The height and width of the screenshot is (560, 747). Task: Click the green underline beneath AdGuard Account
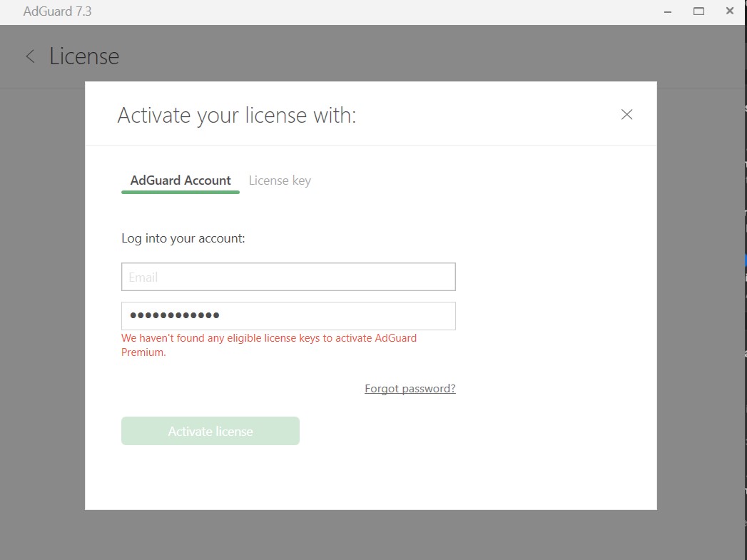(181, 192)
